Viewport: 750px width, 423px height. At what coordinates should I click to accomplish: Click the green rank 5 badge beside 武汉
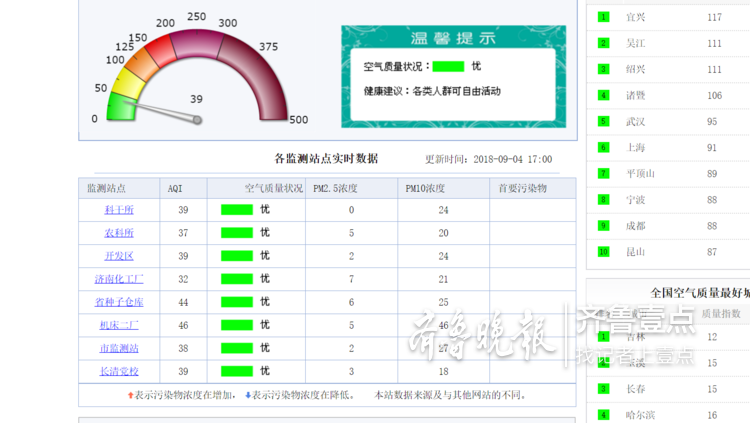coord(604,121)
